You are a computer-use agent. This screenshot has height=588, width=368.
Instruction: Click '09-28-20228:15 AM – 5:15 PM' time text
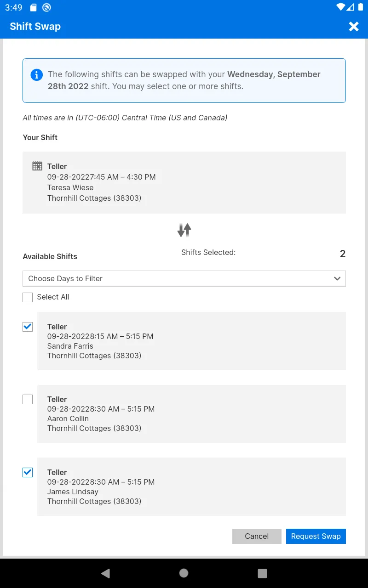(x=100, y=336)
